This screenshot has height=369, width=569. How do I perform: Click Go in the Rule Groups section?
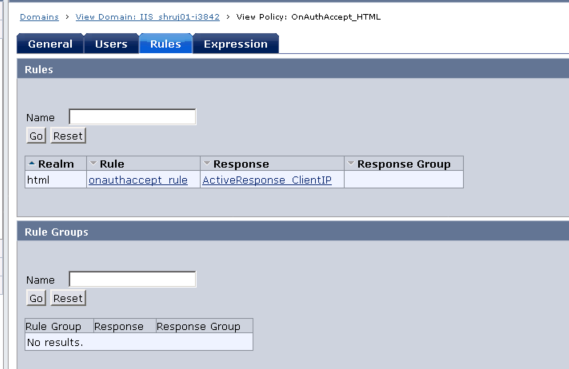(36, 298)
